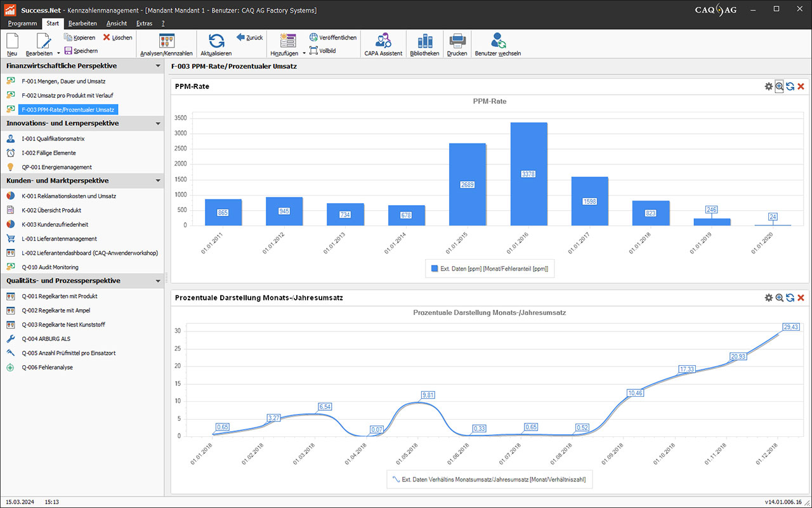Click the Drucken printer icon

point(457,41)
